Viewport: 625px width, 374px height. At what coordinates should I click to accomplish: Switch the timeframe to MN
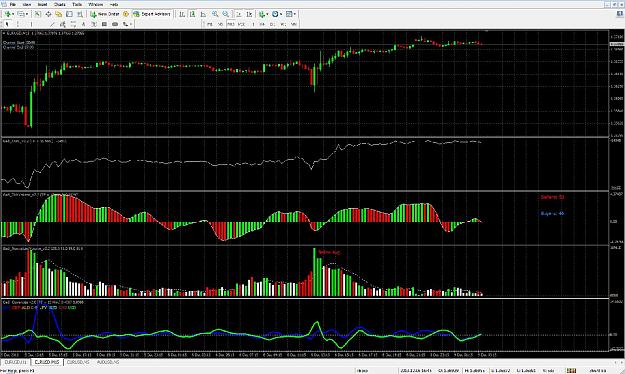tap(293, 24)
